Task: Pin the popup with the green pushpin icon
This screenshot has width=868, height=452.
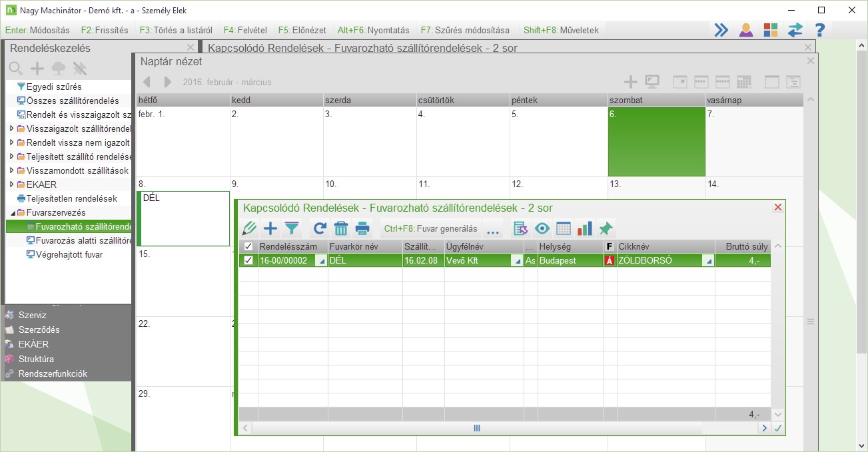Action: pyautogui.click(x=606, y=228)
